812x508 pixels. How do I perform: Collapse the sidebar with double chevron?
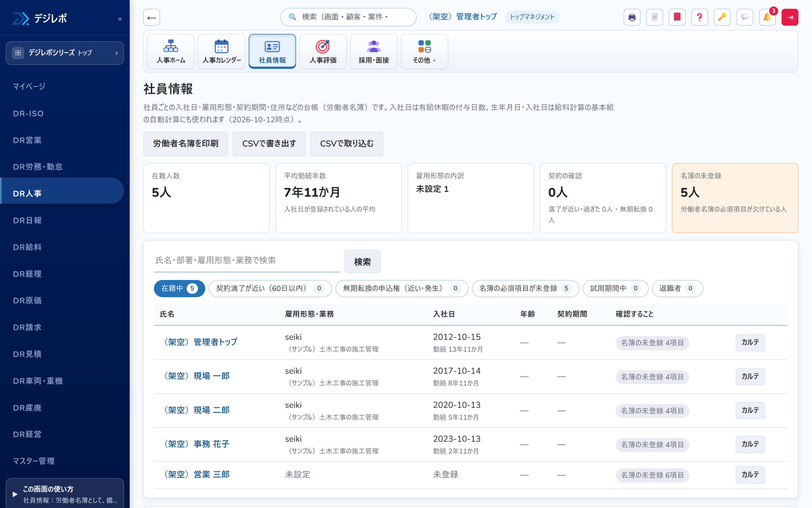120,19
